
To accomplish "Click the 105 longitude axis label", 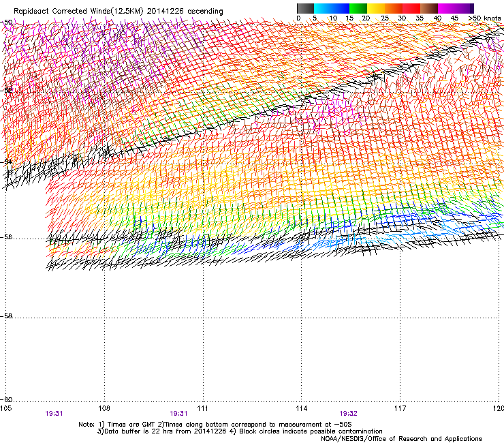I will click(x=5, y=408).
